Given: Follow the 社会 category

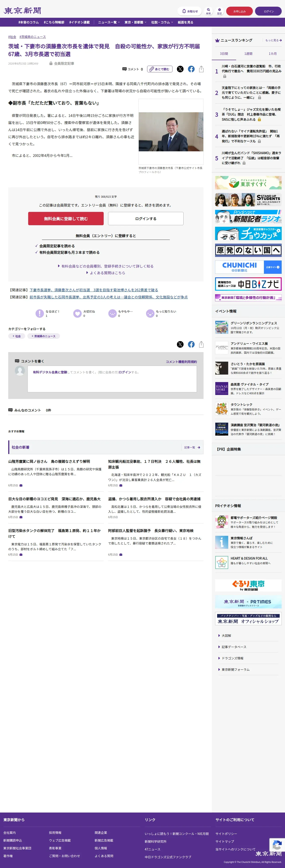Looking at the screenshot, I should coord(16,336).
